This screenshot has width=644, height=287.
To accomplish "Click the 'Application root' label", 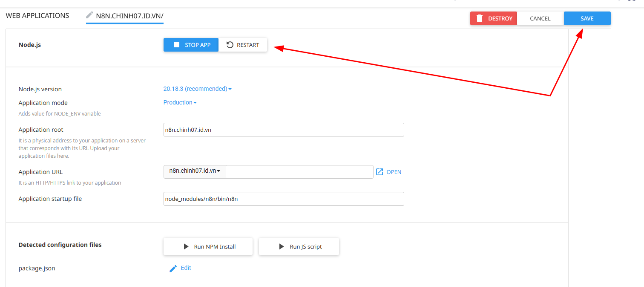I will click(41, 130).
